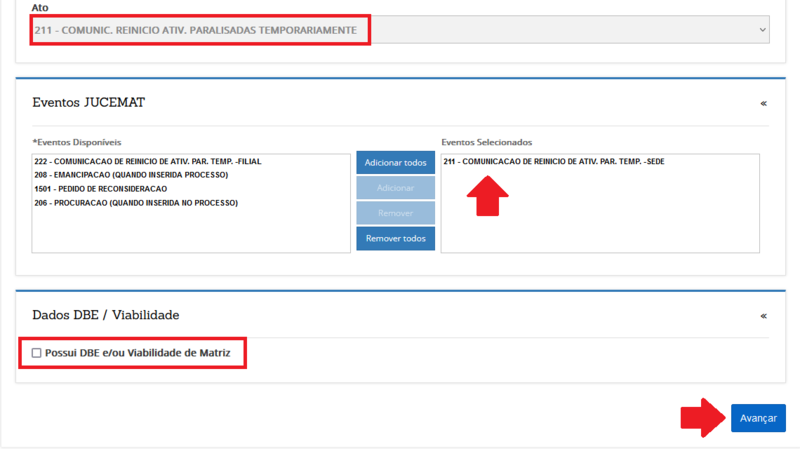This screenshot has width=800, height=449.
Task: Pick event 206 Procuracao from available events
Action: (136, 203)
